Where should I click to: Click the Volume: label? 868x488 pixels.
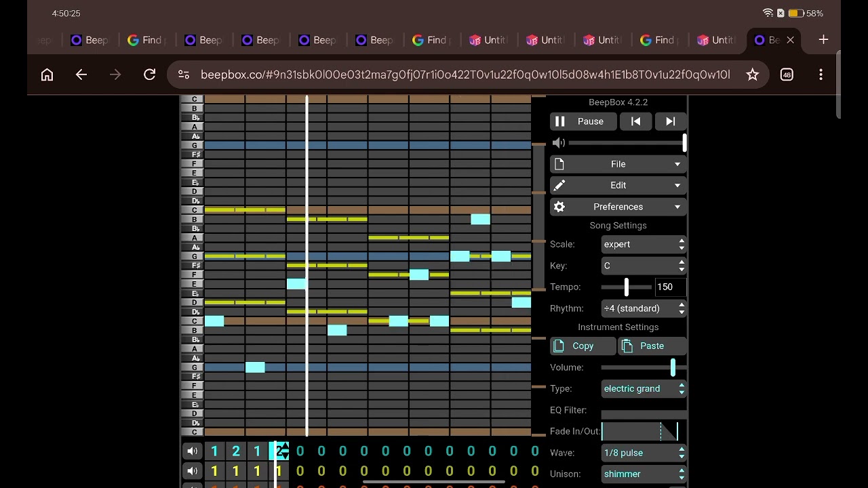click(566, 367)
